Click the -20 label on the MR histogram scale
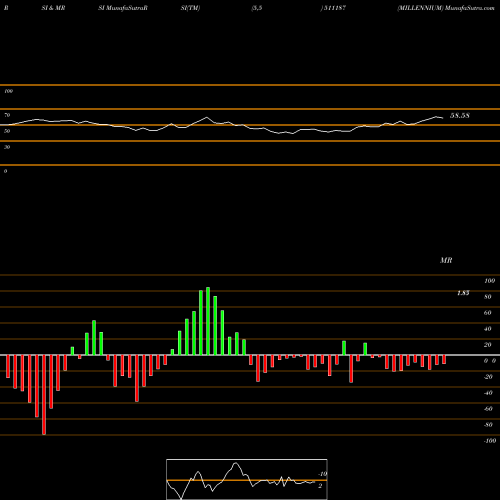 pos(488,377)
